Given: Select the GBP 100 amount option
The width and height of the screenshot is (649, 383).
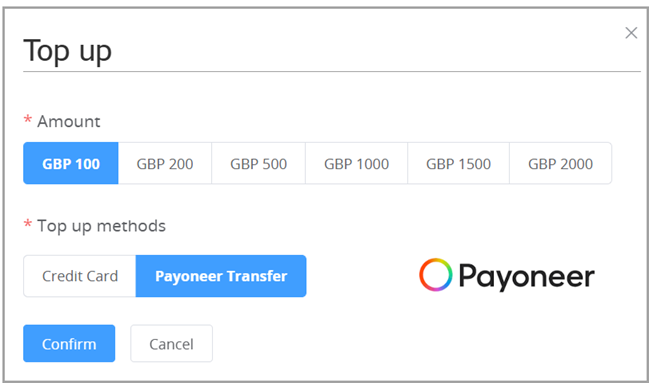Looking at the screenshot, I should click(x=71, y=163).
